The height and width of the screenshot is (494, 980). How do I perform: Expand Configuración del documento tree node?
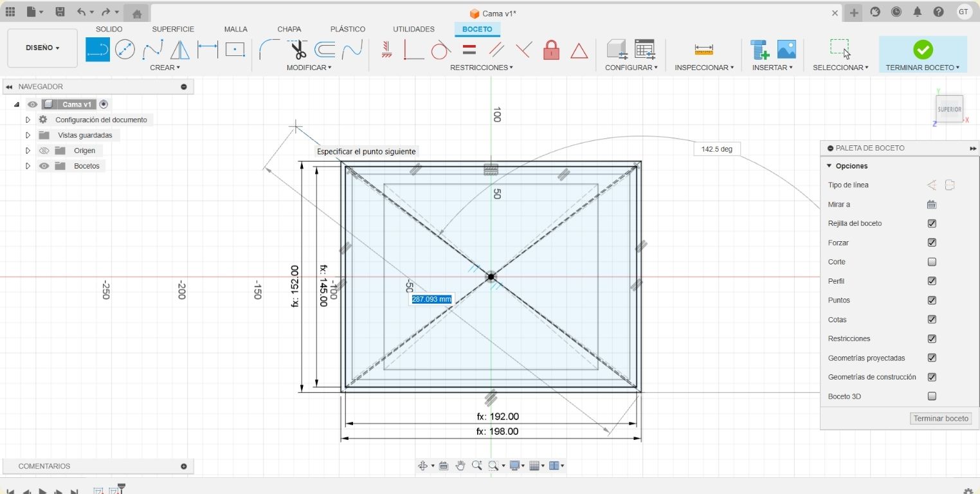pos(28,120)
